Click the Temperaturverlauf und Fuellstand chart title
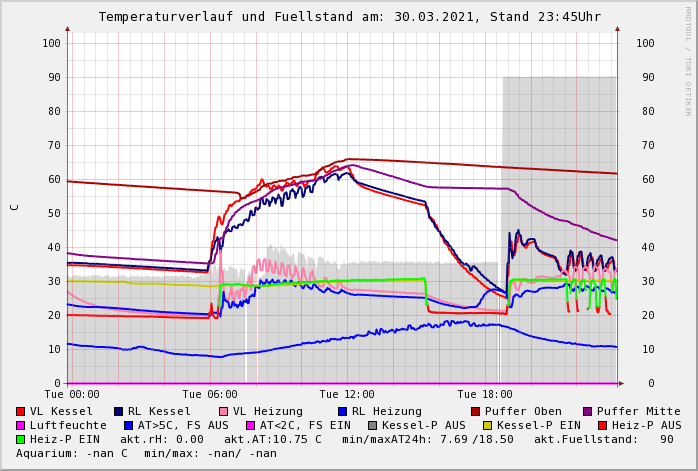 [x=349, y=17]
